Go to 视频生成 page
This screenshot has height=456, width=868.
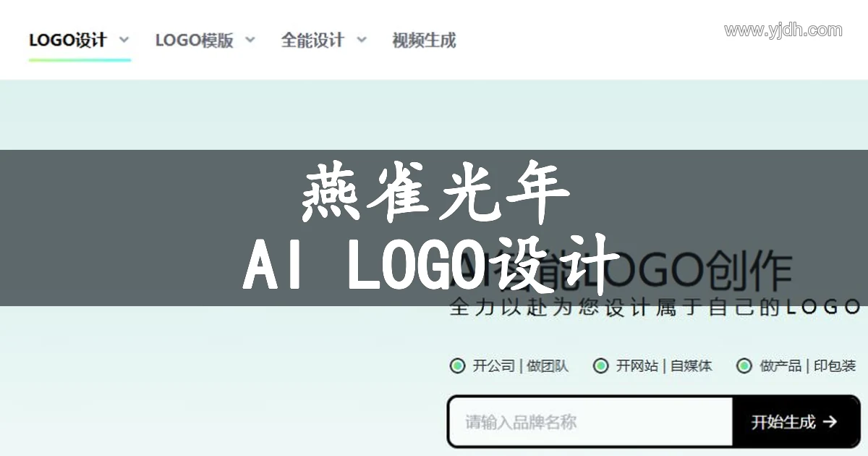click(424, 40)
